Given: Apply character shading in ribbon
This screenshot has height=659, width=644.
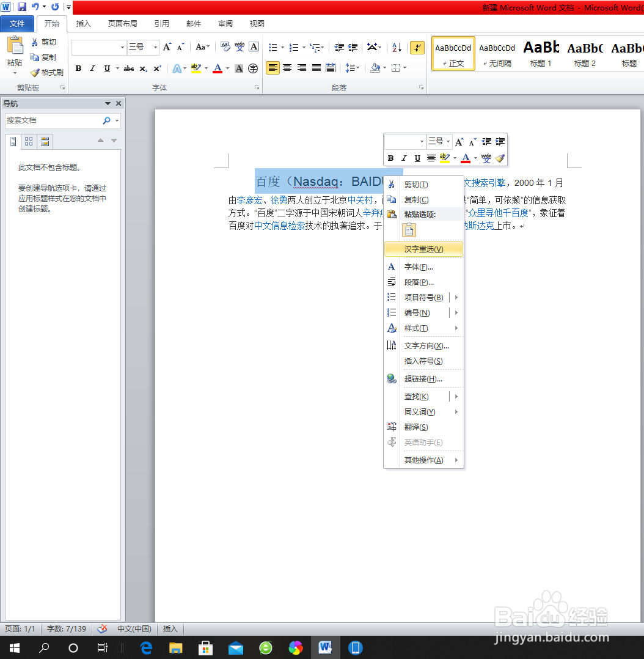Looking at the screenshot, I should tap(239, 68).
